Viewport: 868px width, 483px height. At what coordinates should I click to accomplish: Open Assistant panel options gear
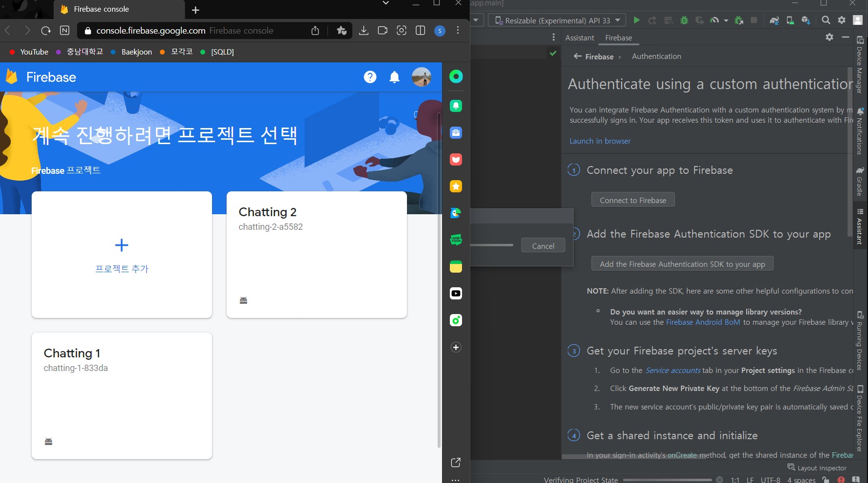tap(829, 37)
